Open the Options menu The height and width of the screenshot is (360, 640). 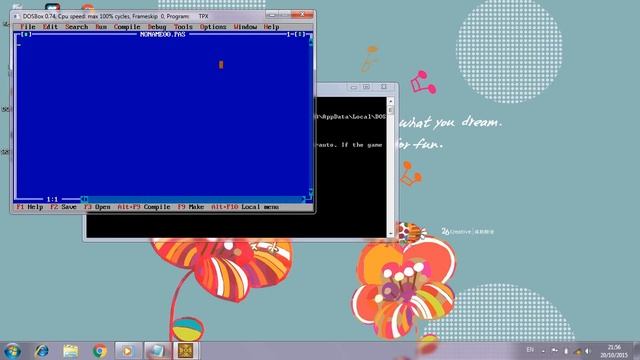point(213,27)
